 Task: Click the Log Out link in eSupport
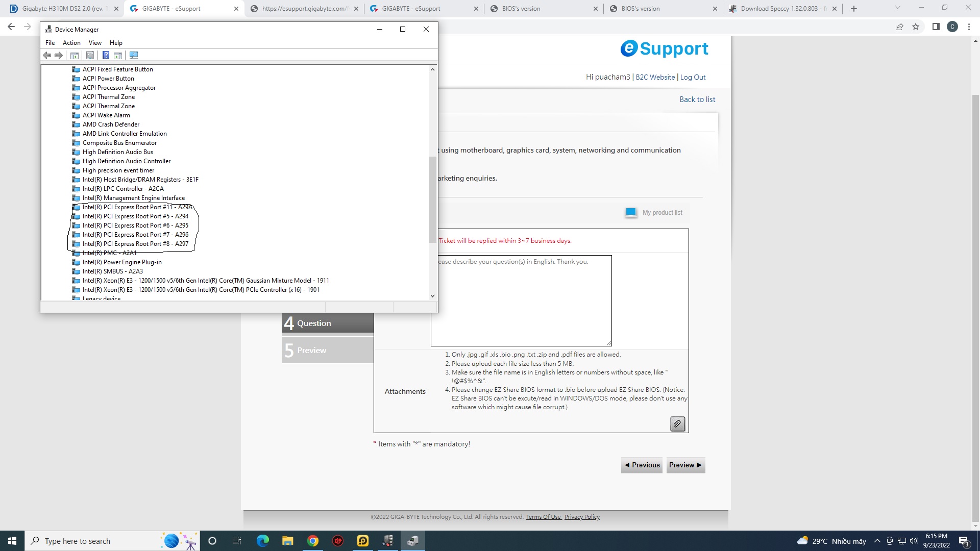[x=693, y=77]
